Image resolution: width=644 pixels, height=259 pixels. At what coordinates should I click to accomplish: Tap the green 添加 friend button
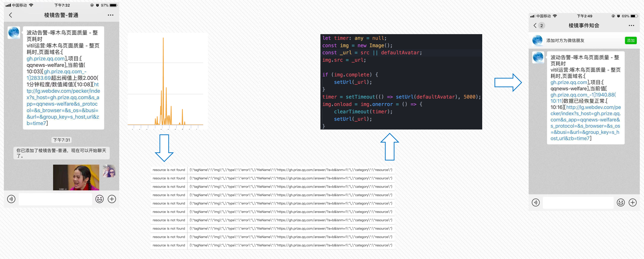pyautogui.click(x=631, y=40)
